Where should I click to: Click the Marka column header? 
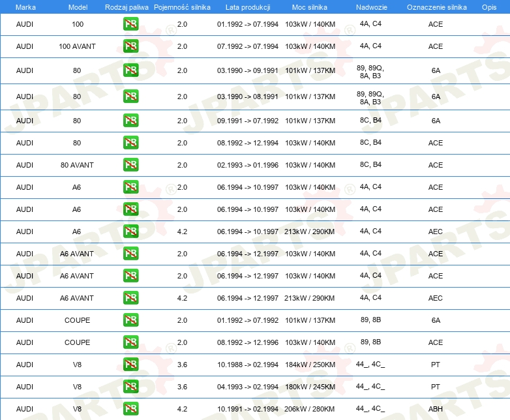pos(25,7)
